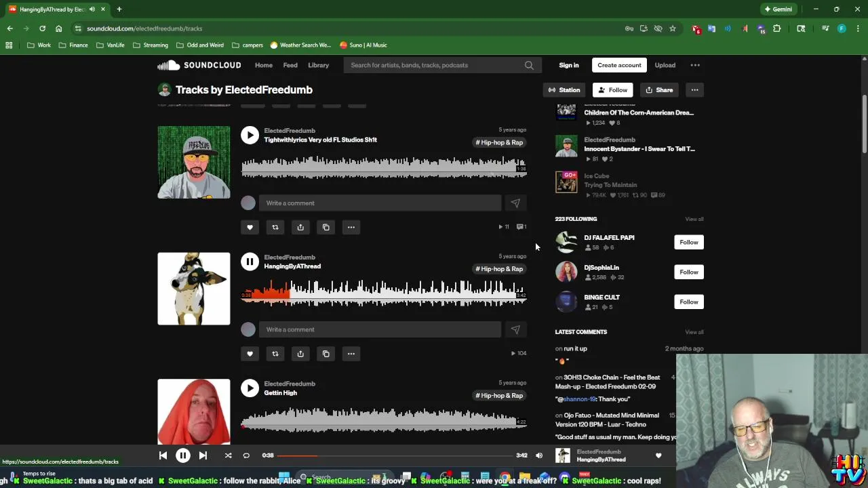Copy link of HangingByAThread track
This screenshot has height=488, width=868.
click(326, 354)
